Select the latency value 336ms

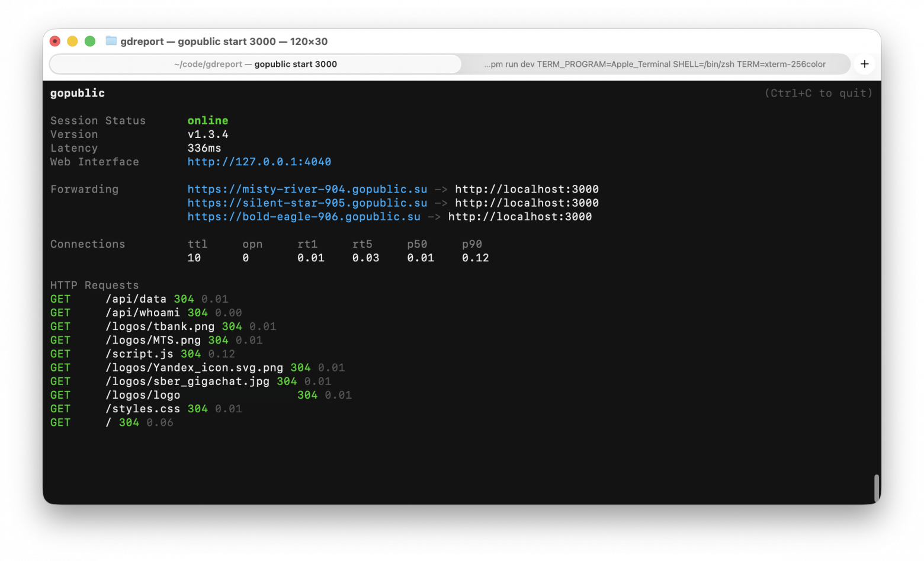click(204, 148)
